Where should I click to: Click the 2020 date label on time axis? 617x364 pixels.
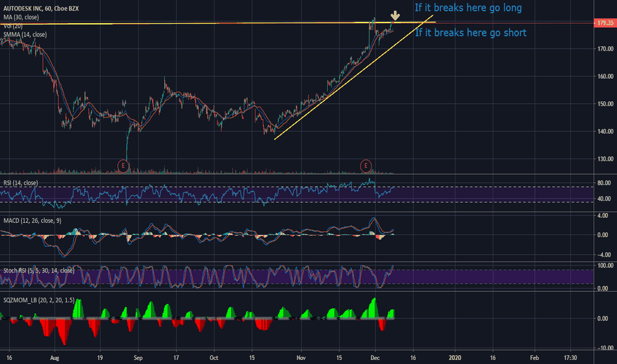pyautogui.click(x=455, y=357)
